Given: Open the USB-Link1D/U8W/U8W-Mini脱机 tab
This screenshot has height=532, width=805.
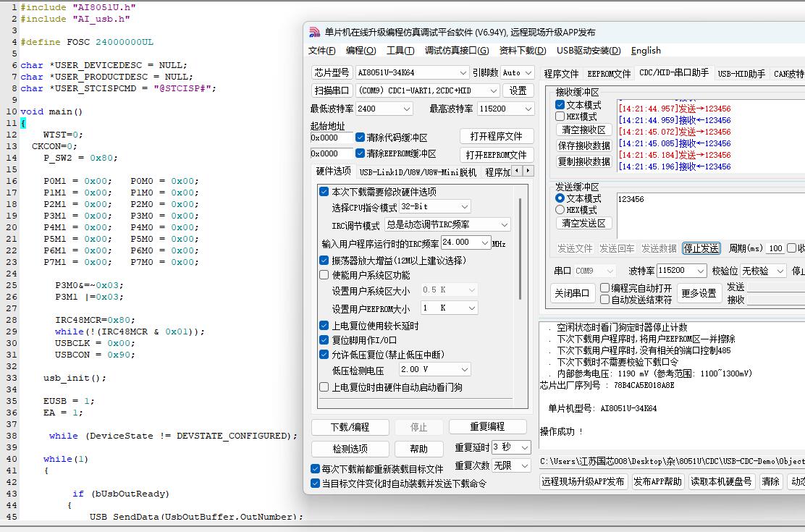Looking at the screenshot, I should point(418,172).
